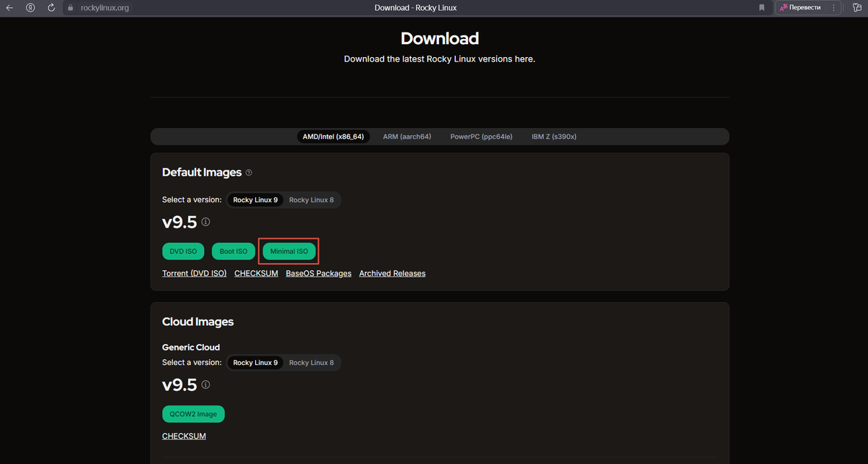Select the AMD/Intel (x86_64) architecture tab

tap(333, 137)
